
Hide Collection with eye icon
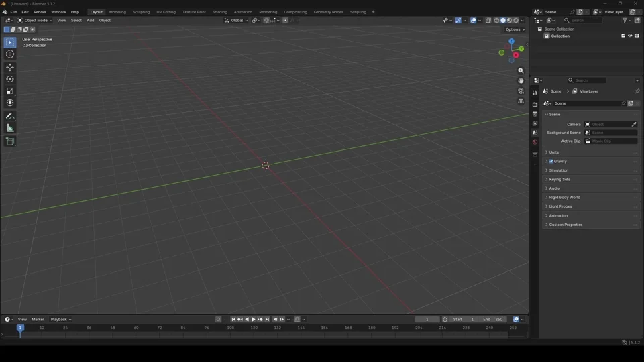tap(630, 36)
